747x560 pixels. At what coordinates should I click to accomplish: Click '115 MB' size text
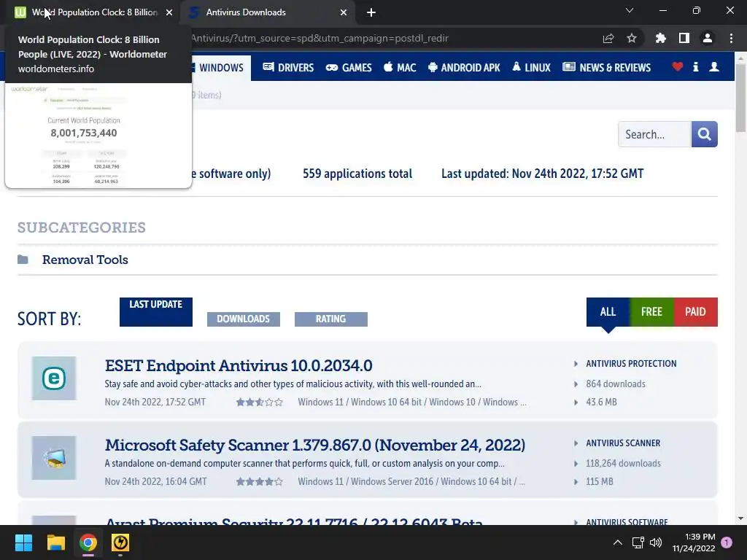600,481
